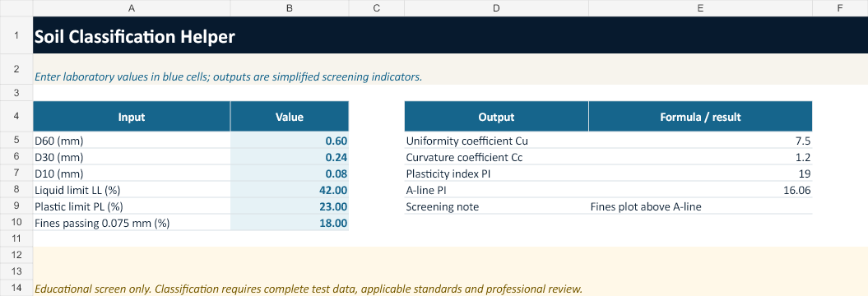Select the D30 value cell 0.24

click(290, 157)
